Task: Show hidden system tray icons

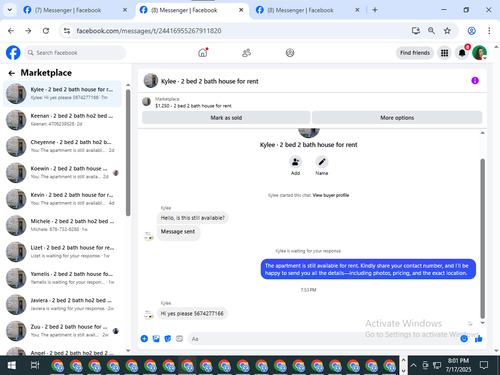Action: point(413,365)
